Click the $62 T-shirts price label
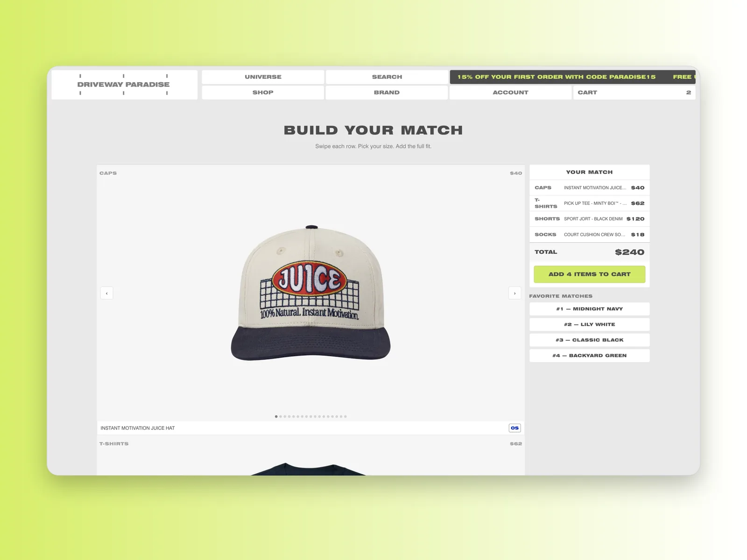 coord(516,444)
